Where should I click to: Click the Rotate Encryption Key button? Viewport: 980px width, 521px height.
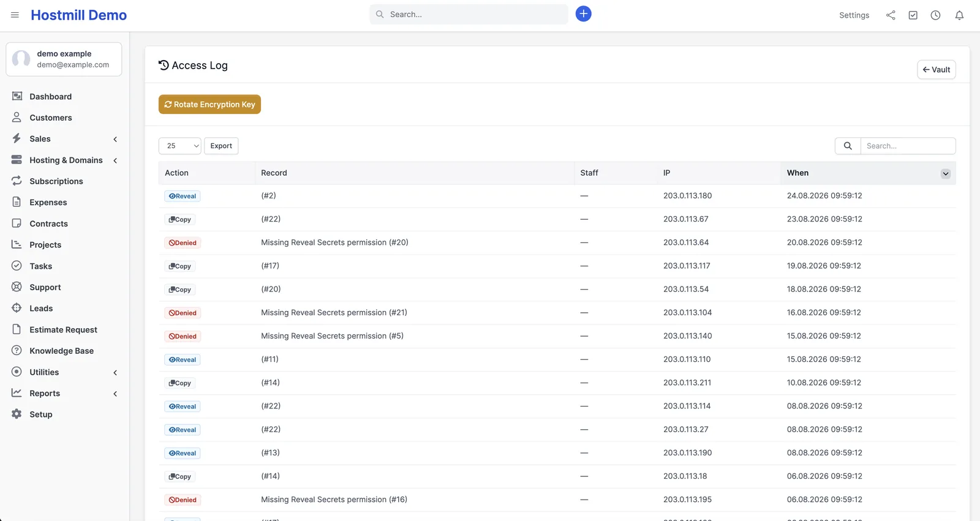click(209, 104)
